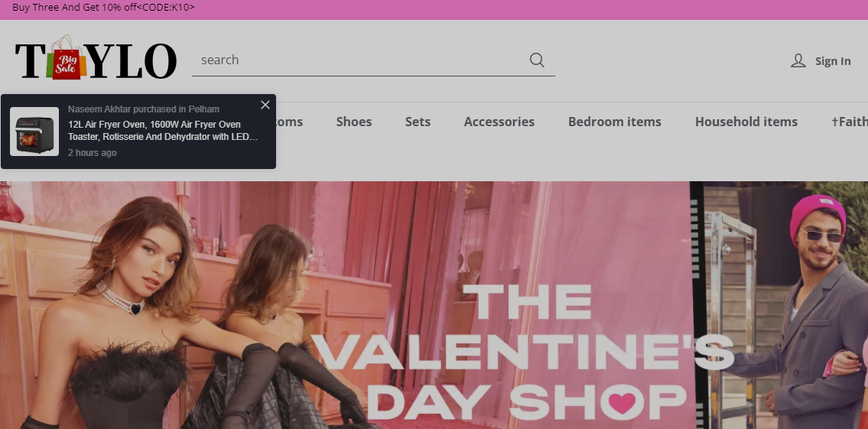
Task: Open the 12L Air Fryer Oven product title
Action: [163, 131]
